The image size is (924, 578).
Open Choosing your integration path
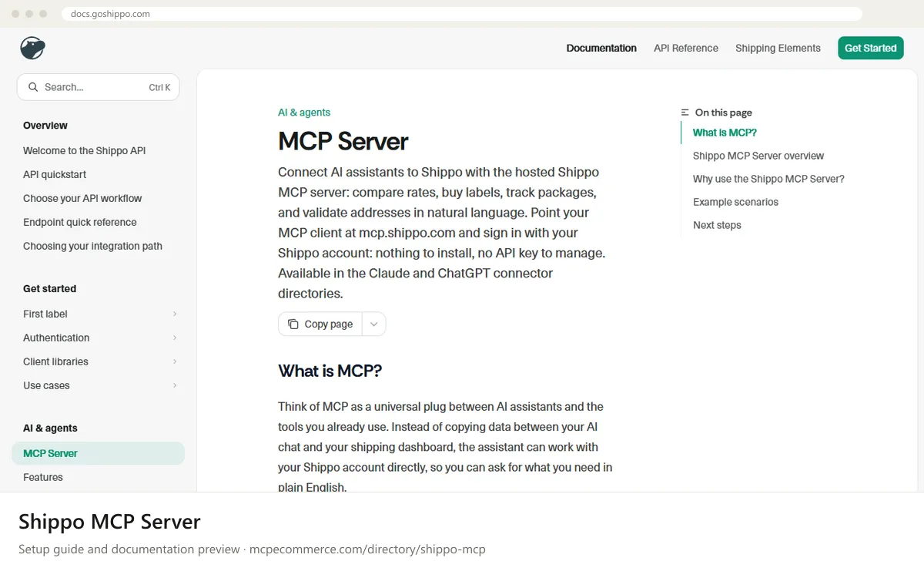point(92,246)
